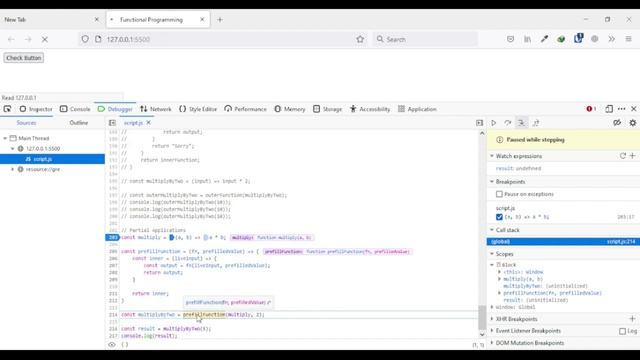
Task: Switch to the Inspector tab
Action: 36,109
